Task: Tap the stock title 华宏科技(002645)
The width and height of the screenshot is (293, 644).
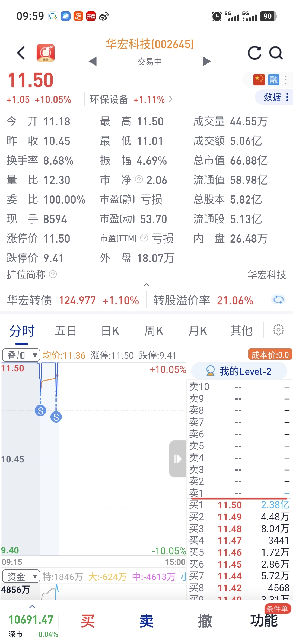Action: pyautogui.click(x=150, y=44)
